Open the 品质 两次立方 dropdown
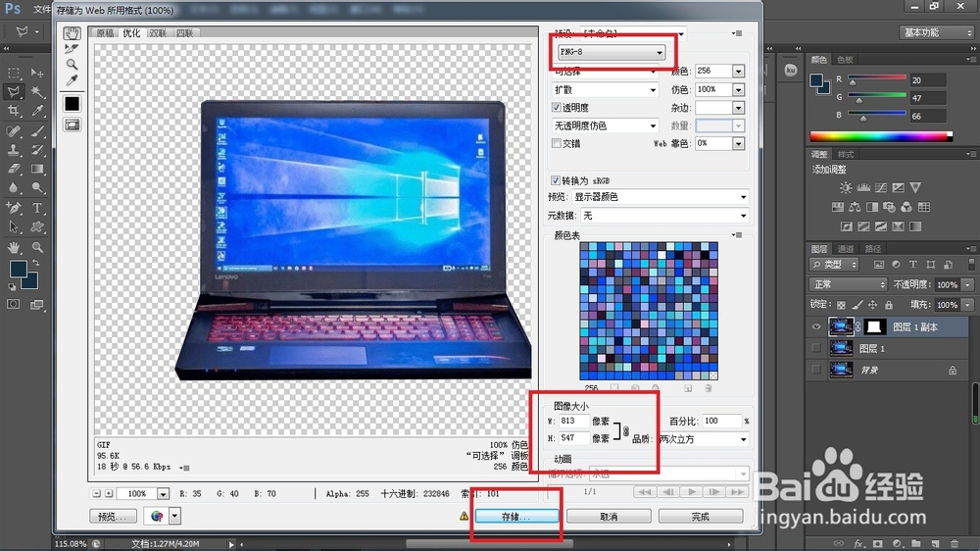This screenshot has height=551, width=980. pyautogui.click(x=703, y=439)
